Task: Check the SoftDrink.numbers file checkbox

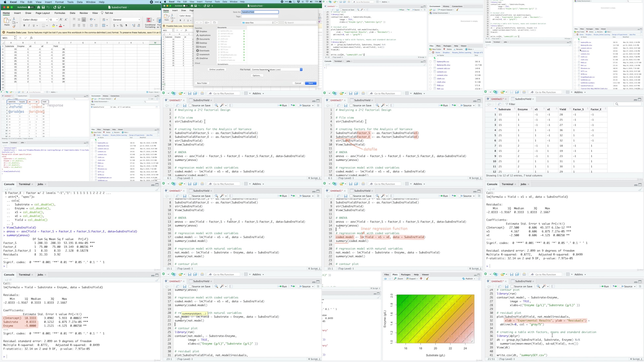Action: point(575,83)
